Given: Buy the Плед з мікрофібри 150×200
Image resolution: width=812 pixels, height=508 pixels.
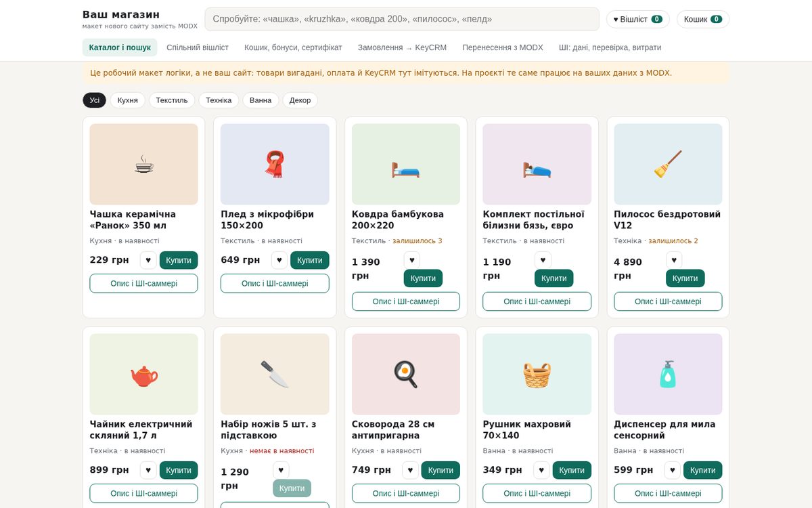Looking at the screenshot, I should (x=310, y=260).
